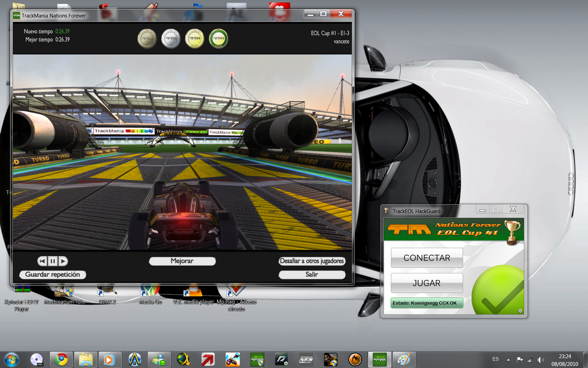Screen dimensions: 588x368
Task: Open network status in system tray
Action: (x=530, y=360)
